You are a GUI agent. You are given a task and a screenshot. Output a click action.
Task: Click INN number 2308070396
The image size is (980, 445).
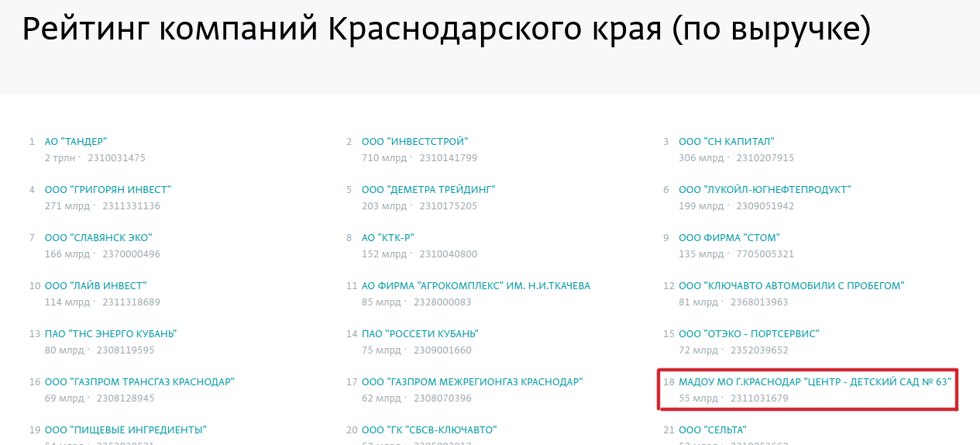click(442, 398)
